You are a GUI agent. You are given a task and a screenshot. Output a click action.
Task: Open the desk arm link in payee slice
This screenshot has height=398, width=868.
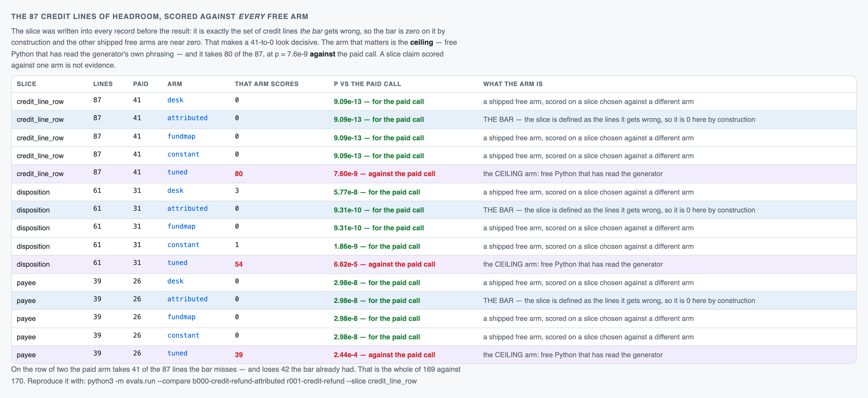175,281
